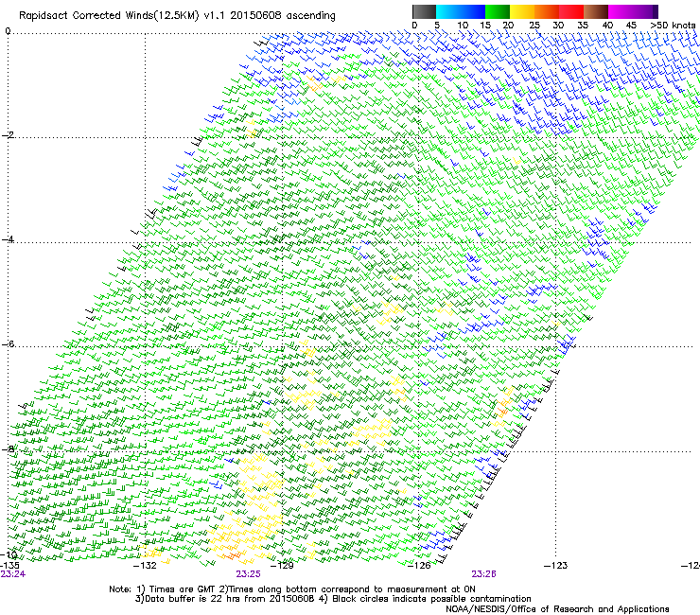Click the purple time stamp '23:24'

[x=13, y=574]
